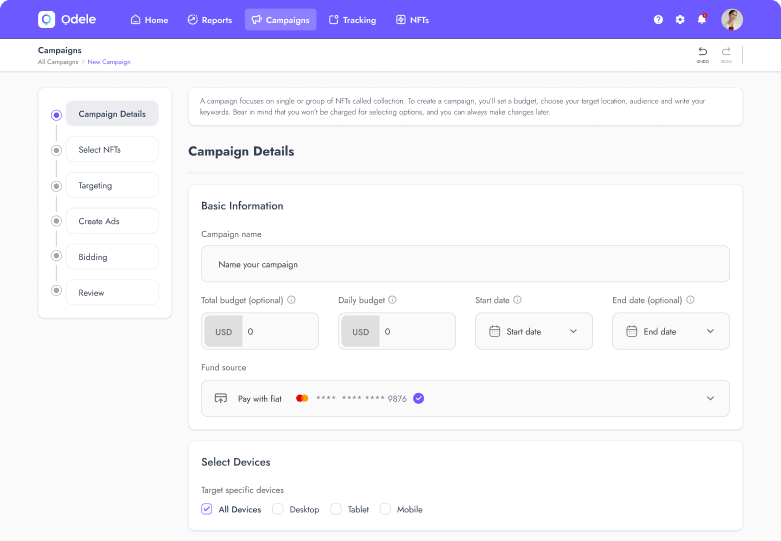The image size is (781, 541).
Task: Click the Odele logo icon
Action: coord(46,19)
